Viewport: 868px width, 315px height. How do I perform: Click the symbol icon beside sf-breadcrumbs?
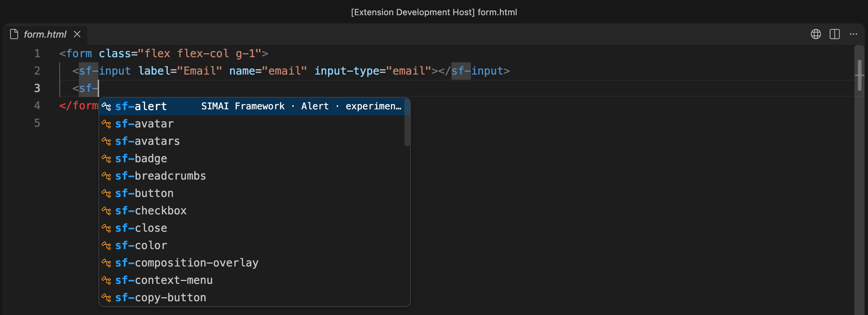tap(106, 176)
